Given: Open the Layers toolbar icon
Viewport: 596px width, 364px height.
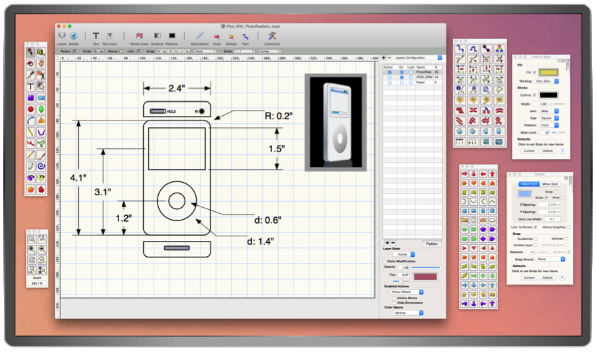Looking at the screenshot, I should click(x=62, y=36).
